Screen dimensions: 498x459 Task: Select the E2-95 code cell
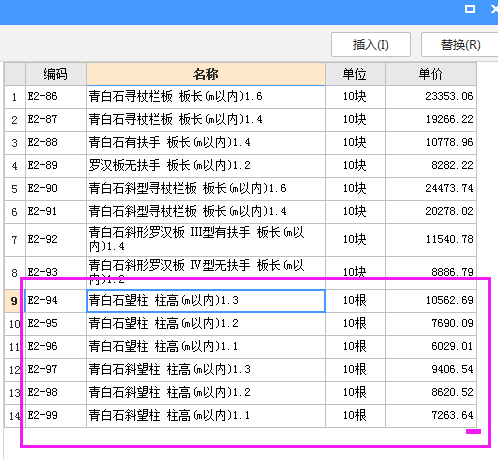click(x=56, y=324)
